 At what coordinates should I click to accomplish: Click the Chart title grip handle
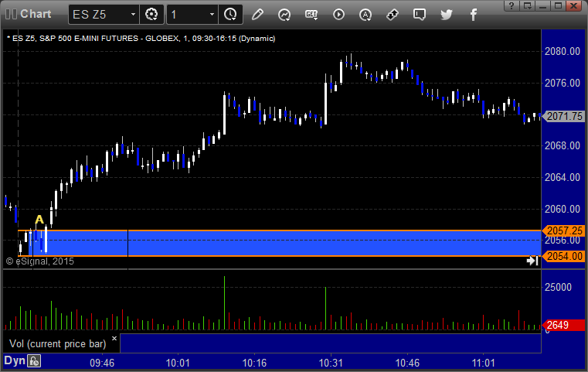(x=12, y=14)
